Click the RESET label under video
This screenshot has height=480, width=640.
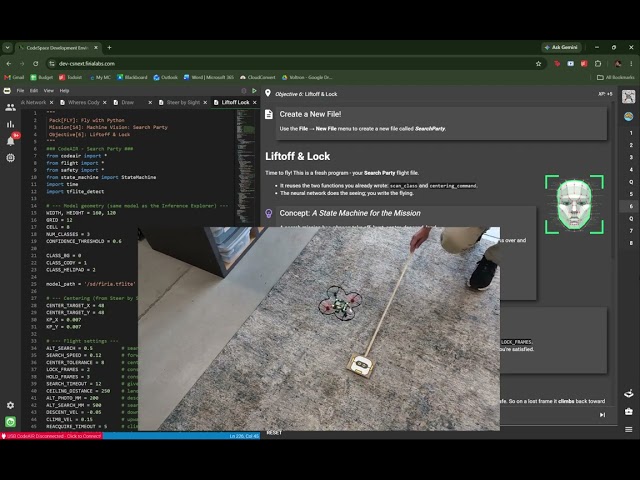(x=274, y=433)
